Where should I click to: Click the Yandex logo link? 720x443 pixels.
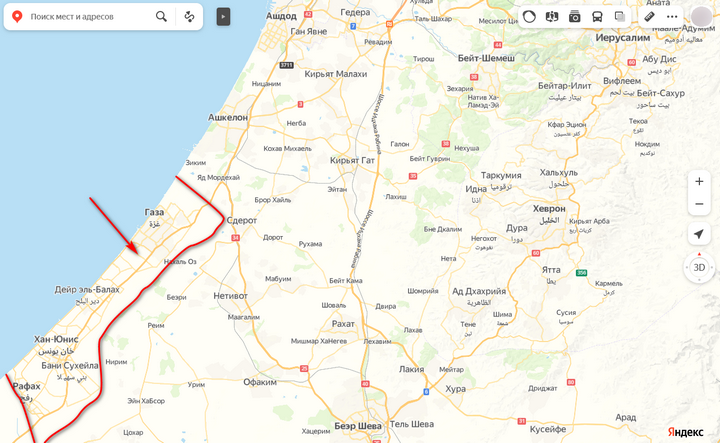pos(685,432)
